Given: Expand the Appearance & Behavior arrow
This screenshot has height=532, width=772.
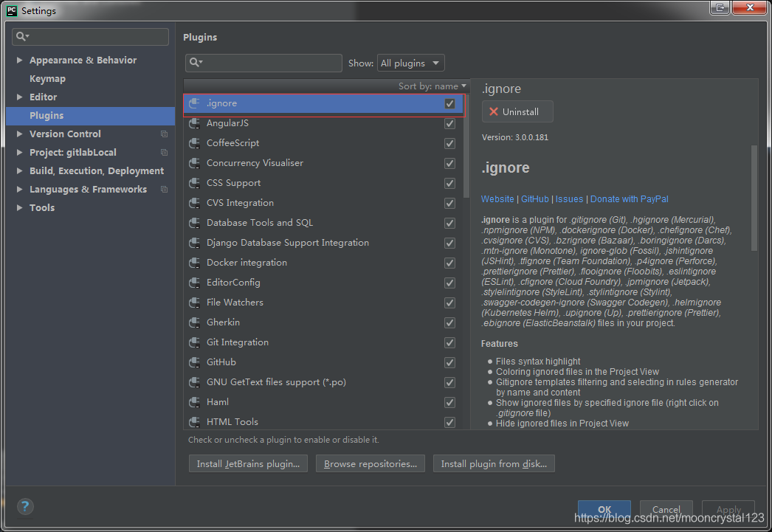Looking at the screenshot, I should (x=19, y=60).
